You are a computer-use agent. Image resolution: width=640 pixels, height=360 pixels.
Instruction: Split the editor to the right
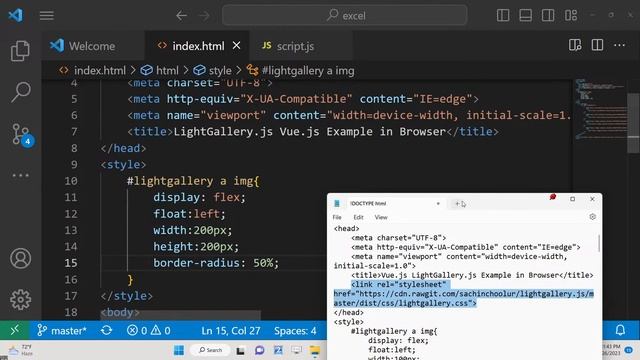(x=597, y=45)
